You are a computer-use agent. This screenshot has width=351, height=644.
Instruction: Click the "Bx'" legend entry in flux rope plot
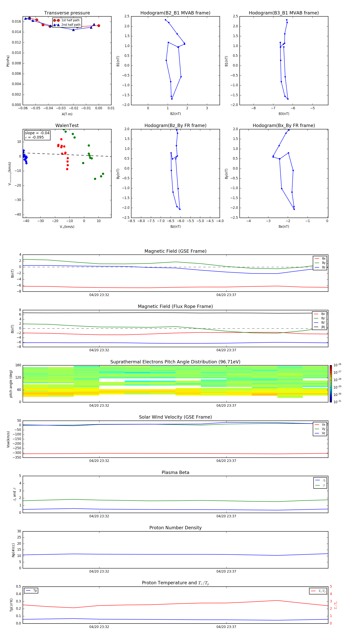320,314
